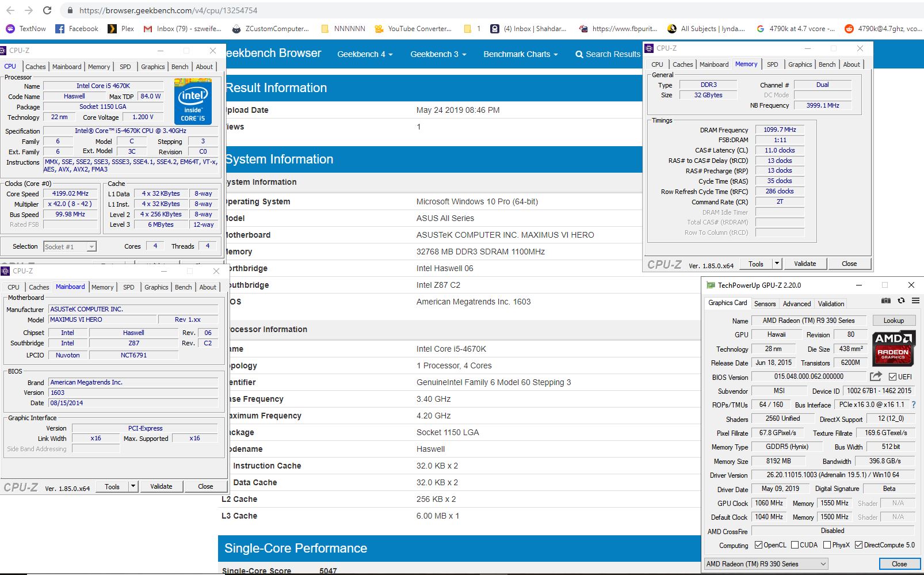The image size is (924, 575).
Task: Open the 4790k at 4.7 vcore Google bookmark
Action: [796, 29]
